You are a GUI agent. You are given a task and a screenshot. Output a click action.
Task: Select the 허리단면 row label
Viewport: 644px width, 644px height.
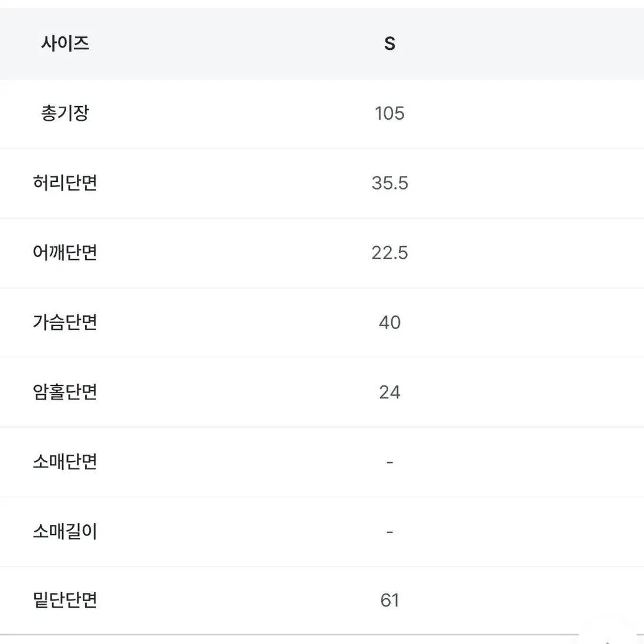click(65, 183)
